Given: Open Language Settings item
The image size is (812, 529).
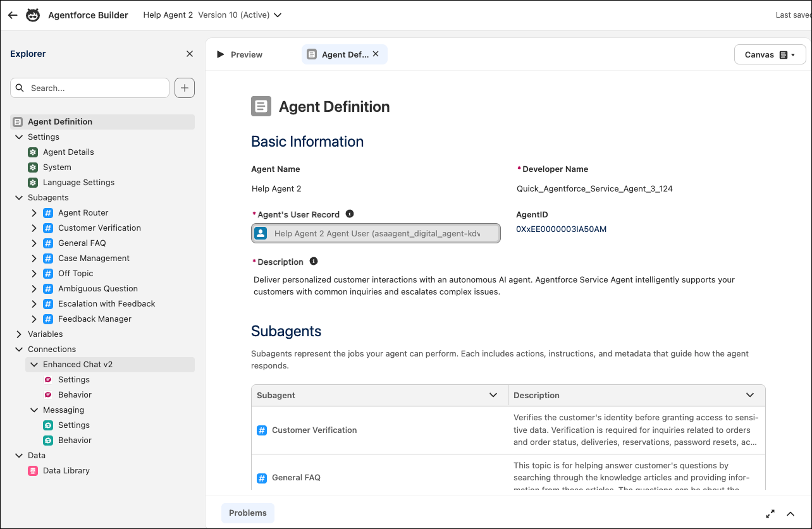Looking at the screenshot, I should pos(79,183).
